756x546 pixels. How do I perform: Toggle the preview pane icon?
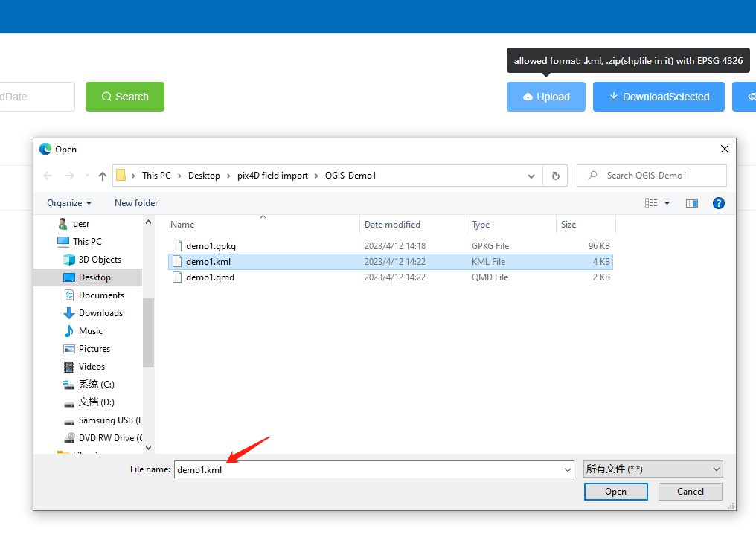[692, 203]
